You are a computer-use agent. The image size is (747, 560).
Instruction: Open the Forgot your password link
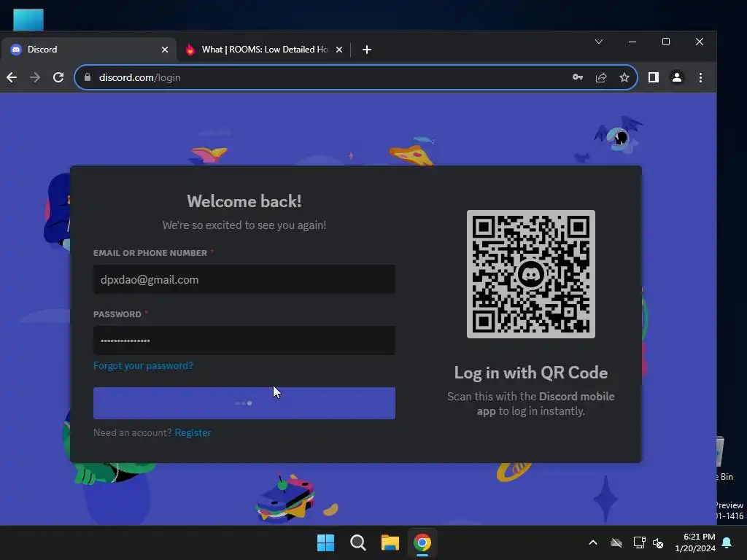[x=143, y=366]
